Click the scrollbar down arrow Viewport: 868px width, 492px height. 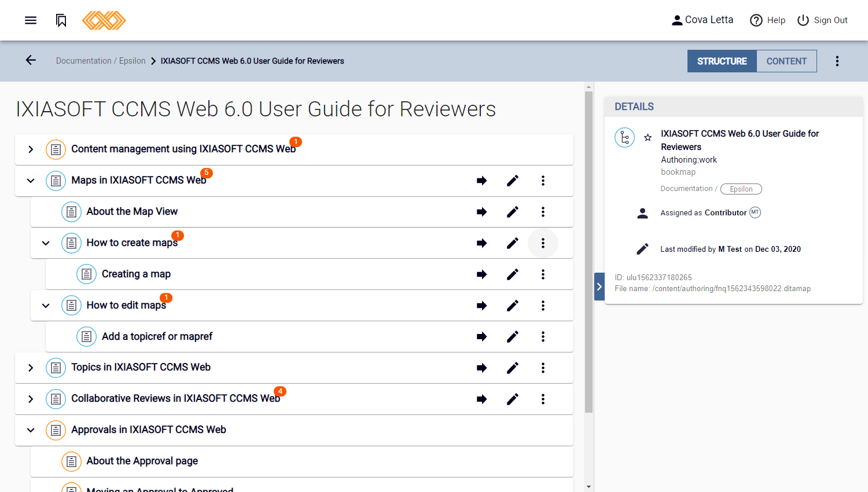click(589, 487)
